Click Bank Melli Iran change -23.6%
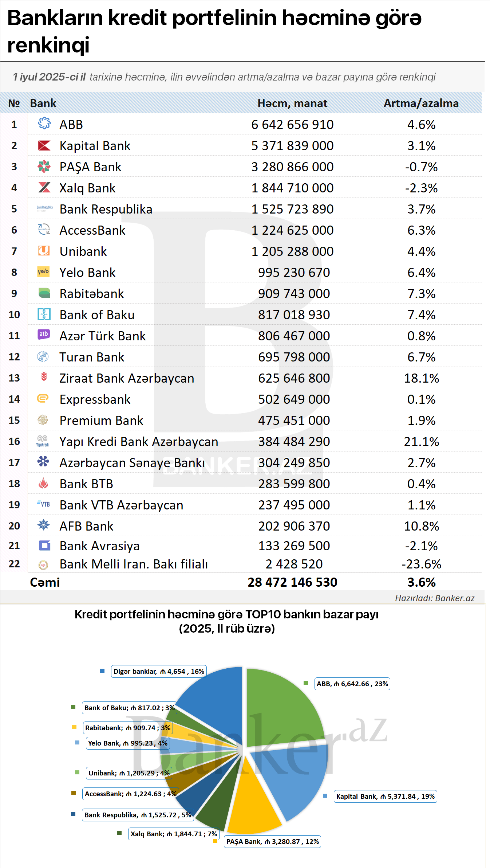Viewport: 490px width, 868px height. 421,564
